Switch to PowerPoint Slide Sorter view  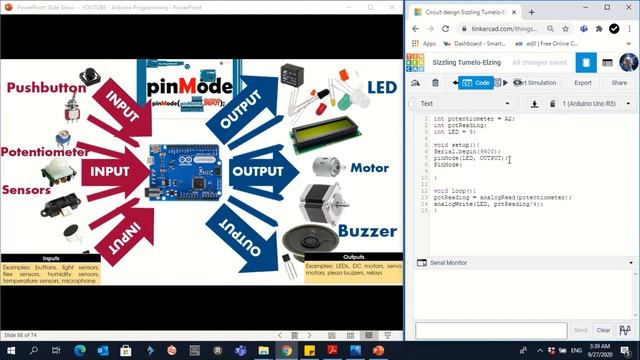click(350, 336)
